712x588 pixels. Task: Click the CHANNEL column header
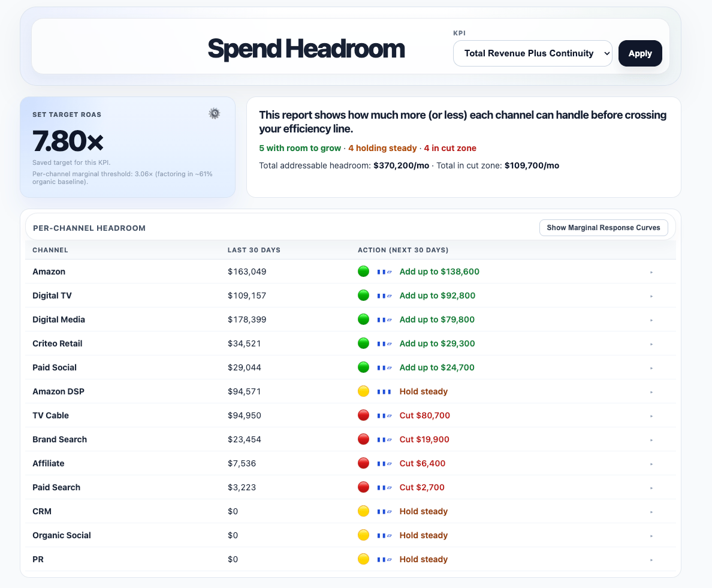[x=50, y=250]
